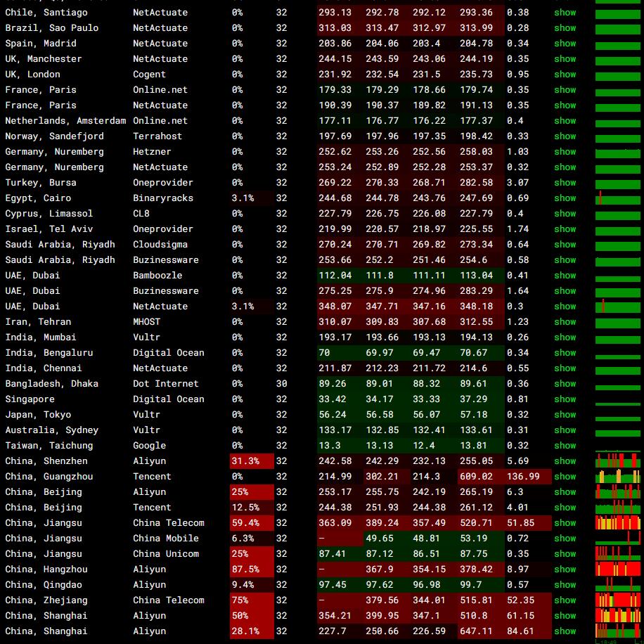
Task: Click show for China, Qingdao
Action: (x=565, y=584)
